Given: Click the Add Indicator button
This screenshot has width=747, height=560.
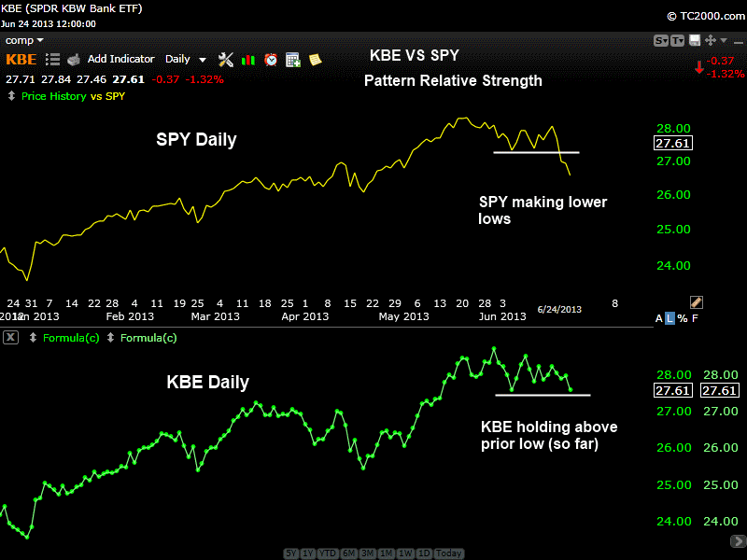Looking at the screenshot, I should 121,59.
